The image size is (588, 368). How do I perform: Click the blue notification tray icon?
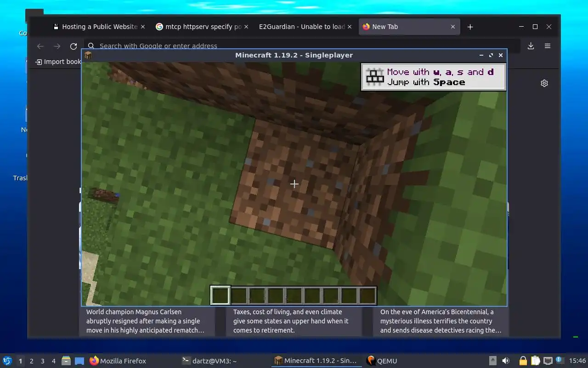[559, 361]
